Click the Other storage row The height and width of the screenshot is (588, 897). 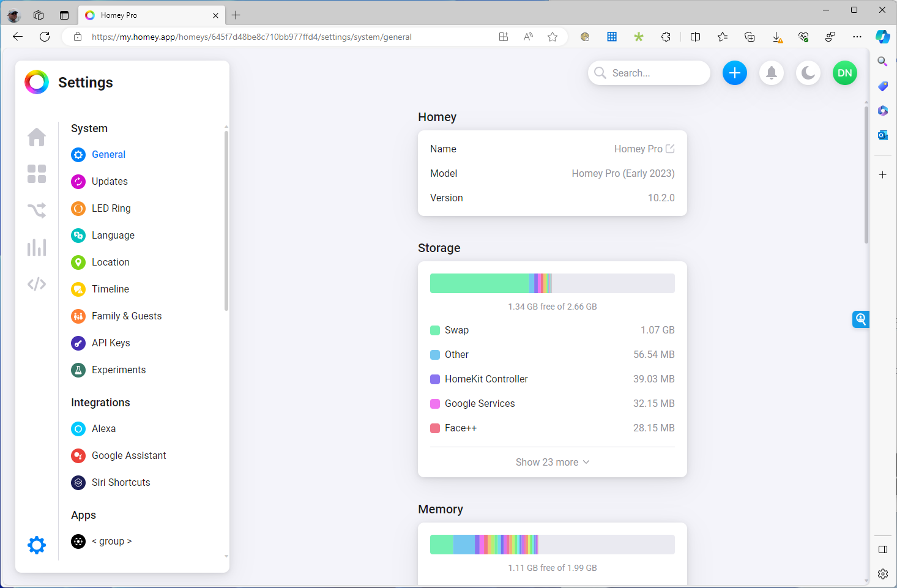pyautogui.click(x=553, y=355)
